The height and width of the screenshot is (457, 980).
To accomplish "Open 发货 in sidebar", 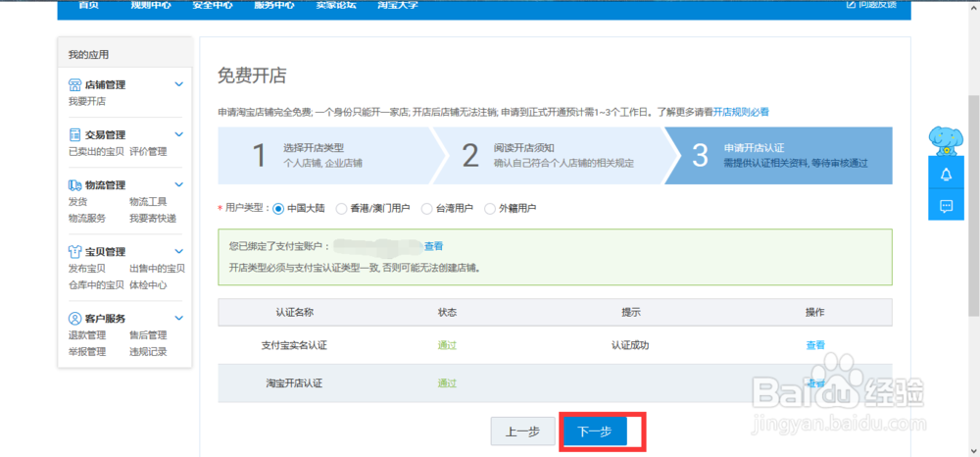I will click(x=77, y=201).
